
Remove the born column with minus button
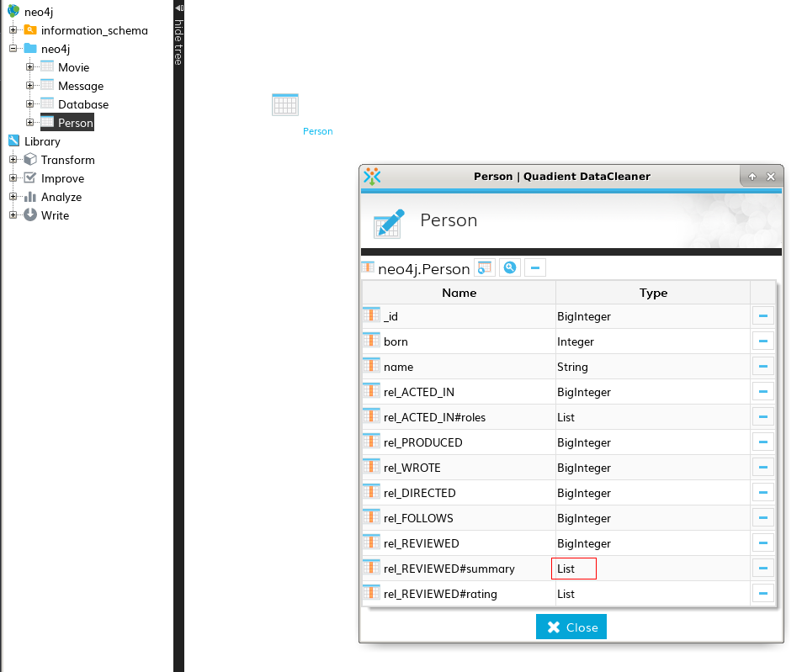763,341
